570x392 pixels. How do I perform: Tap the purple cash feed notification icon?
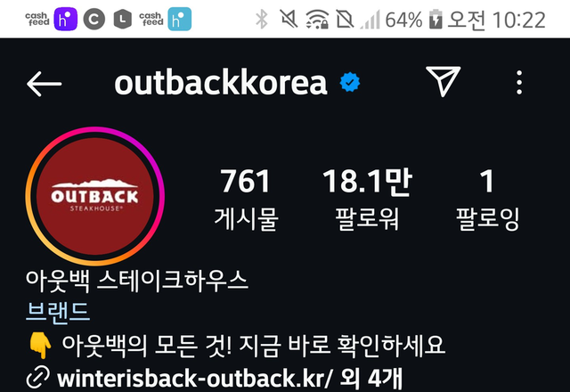pyautogui.click(x=65, y=19)
